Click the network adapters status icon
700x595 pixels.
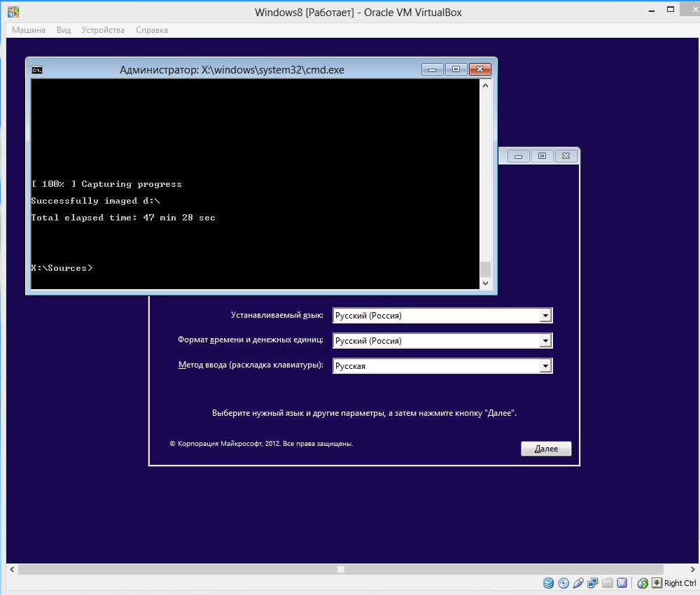click(x=593, y=583)
